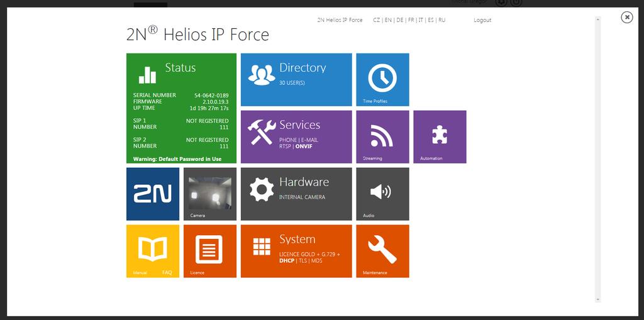
Task: Click the 2N logo tile
Action: coord(153,194)
